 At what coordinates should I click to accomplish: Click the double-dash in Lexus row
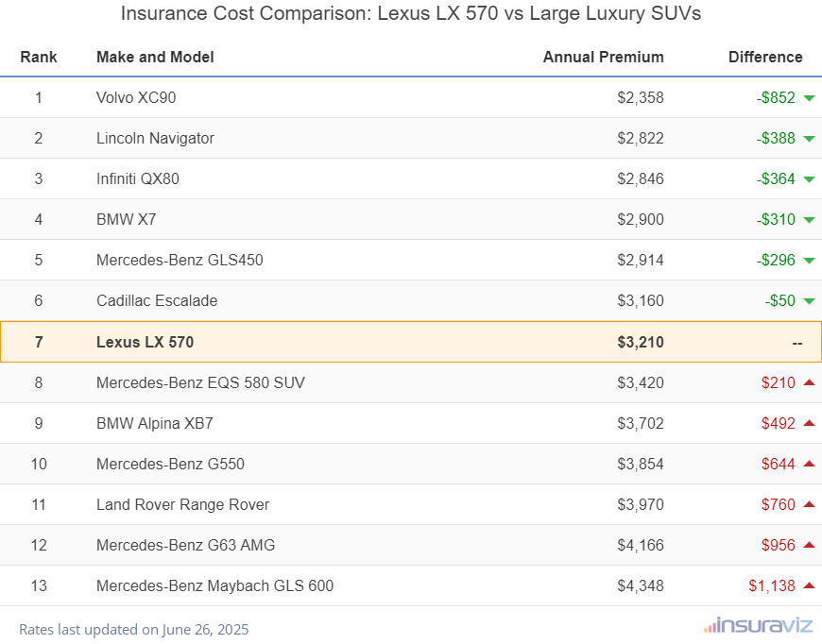[x=797, y=343]
